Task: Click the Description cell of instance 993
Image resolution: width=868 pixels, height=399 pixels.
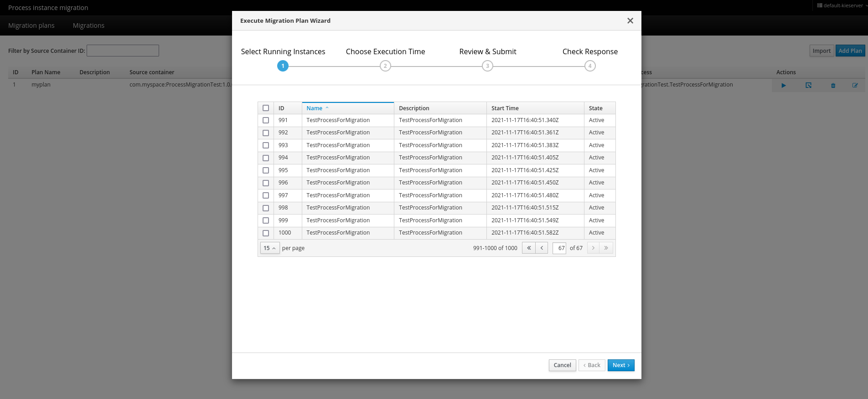Action: tap(440, 145)
